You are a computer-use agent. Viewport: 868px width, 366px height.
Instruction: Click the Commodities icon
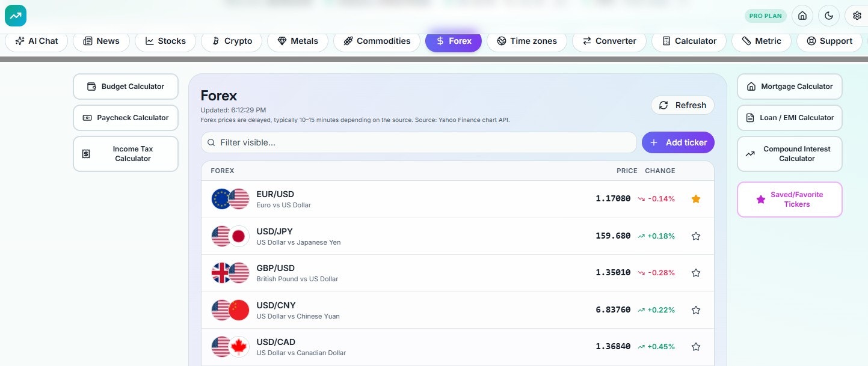[348, 41]
